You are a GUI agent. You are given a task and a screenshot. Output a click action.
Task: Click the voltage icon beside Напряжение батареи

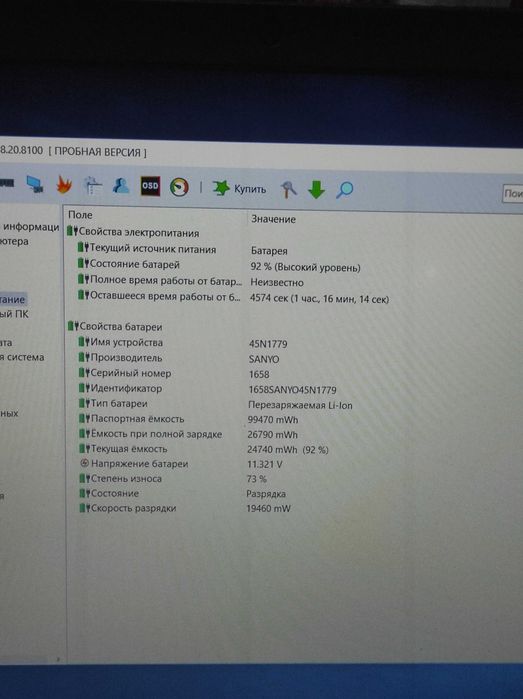point(84,463)
